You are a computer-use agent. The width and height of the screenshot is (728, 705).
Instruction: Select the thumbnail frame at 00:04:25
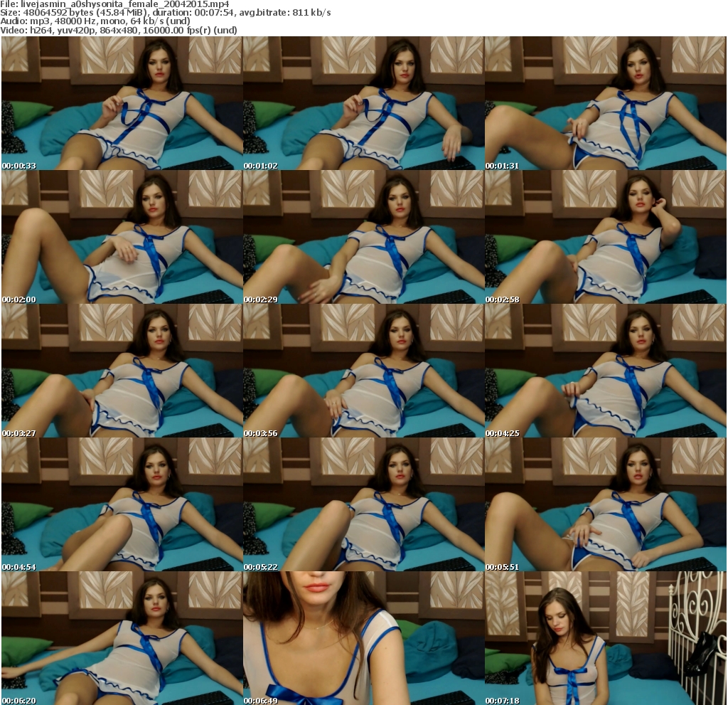tap(606, 371)
